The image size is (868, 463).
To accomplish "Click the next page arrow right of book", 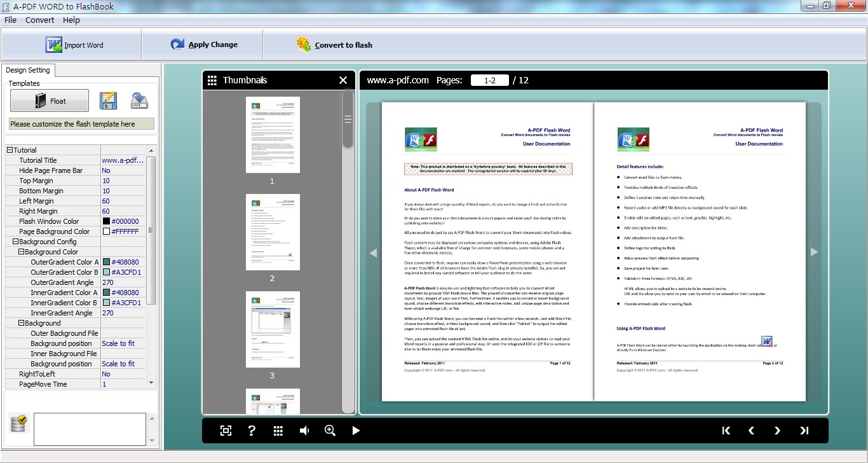I will tap(814, 252).
